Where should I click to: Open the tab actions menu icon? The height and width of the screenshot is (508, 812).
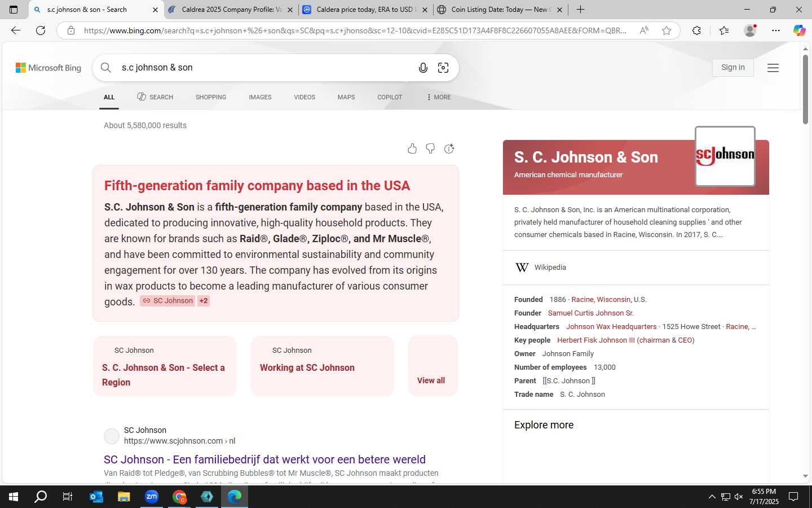click(x=14, y=10)
